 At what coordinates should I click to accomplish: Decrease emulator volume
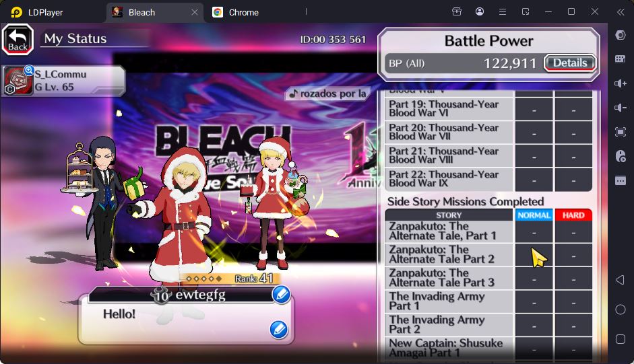point(621,108)
